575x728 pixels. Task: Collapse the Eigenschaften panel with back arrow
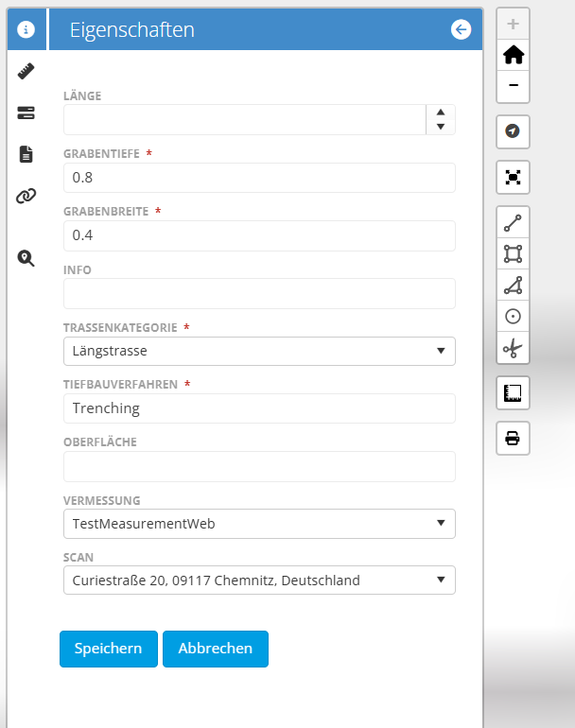point(461,30)
